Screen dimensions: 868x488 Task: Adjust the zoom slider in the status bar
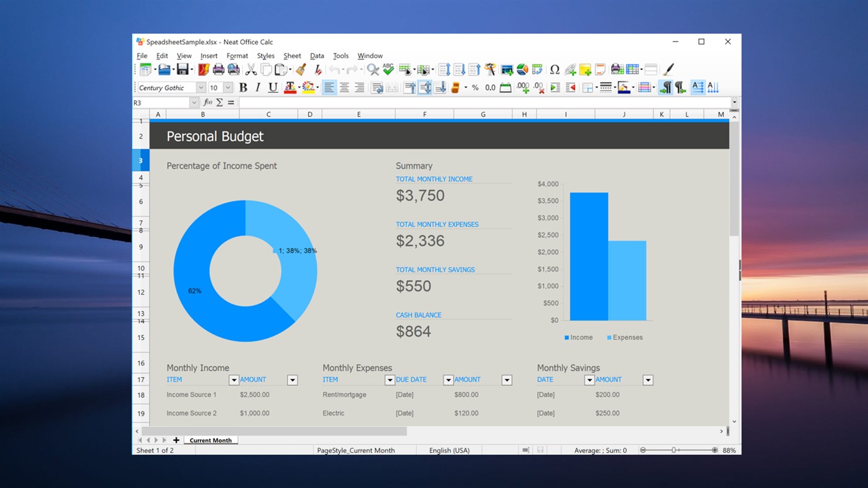pyautogui.click(x=673, y=450)
